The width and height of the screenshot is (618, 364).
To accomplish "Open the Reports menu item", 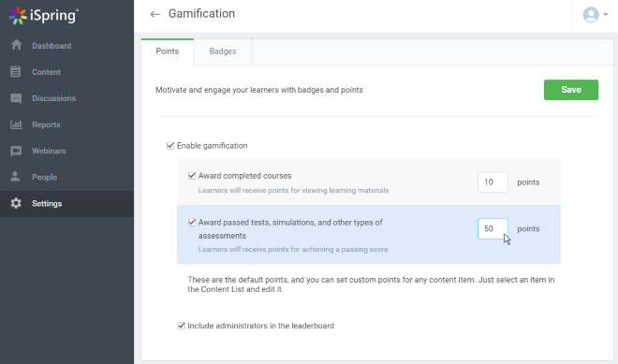I will pyautogui.click(x=67, y=124).
